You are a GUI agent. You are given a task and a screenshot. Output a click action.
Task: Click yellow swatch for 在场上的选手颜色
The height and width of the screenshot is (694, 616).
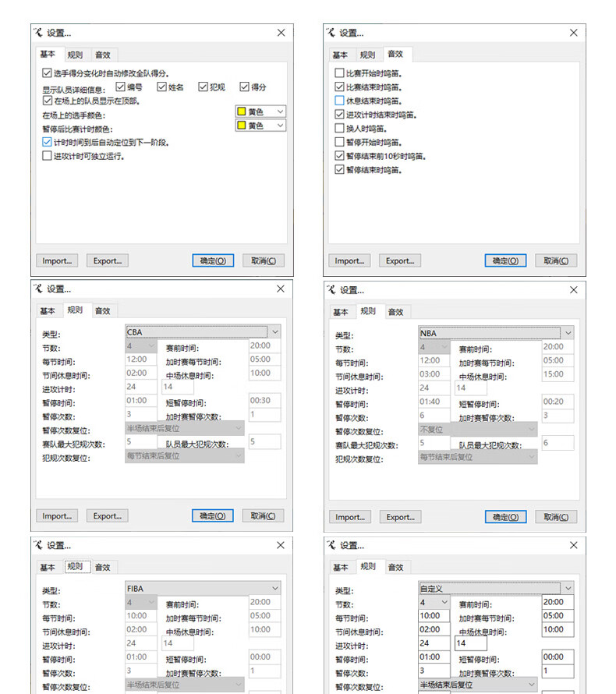coord(242,112)
